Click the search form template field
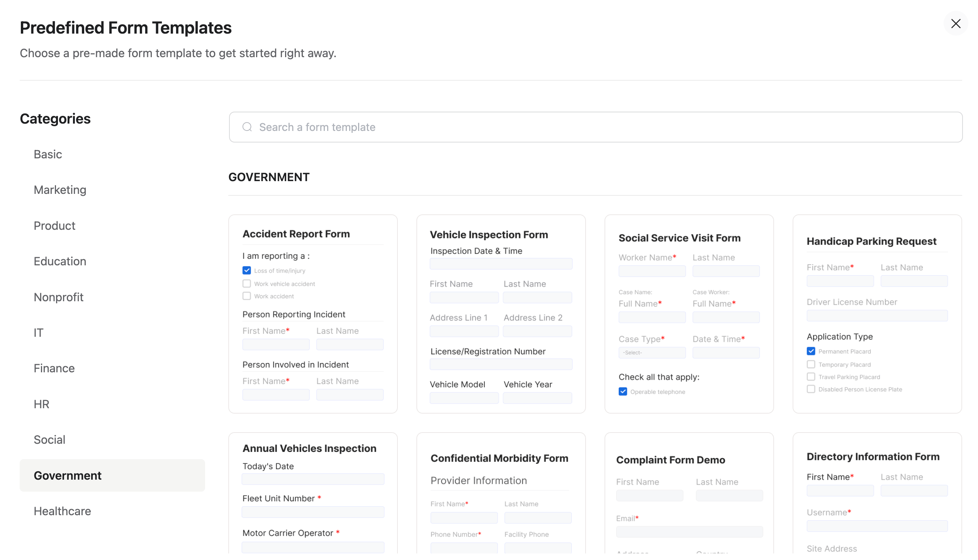The height and width of the screenshot is (560, 978). coord(464,127)
